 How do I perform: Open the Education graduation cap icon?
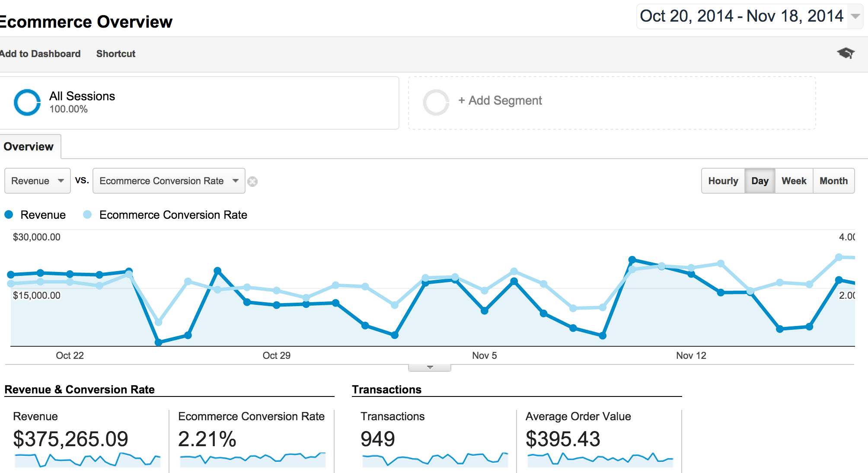tap(846, 53)
